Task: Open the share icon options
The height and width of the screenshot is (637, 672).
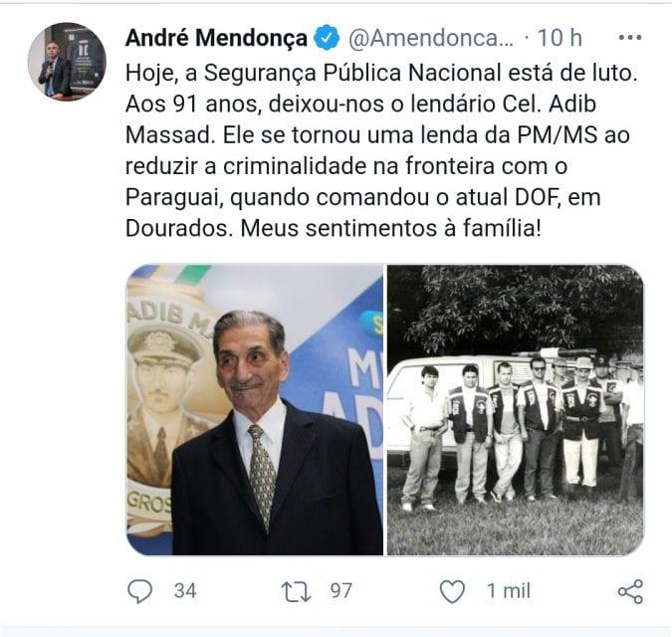Action: [630, 591]
